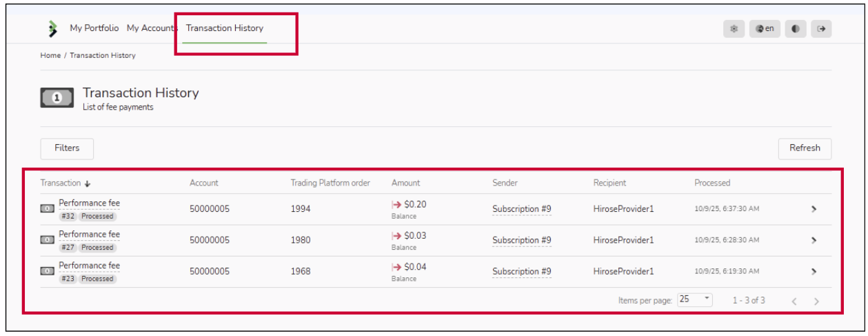The image size is (868, 336).
Task: Toggle the dark/light theme contrast button
Action: coord(795,29)
